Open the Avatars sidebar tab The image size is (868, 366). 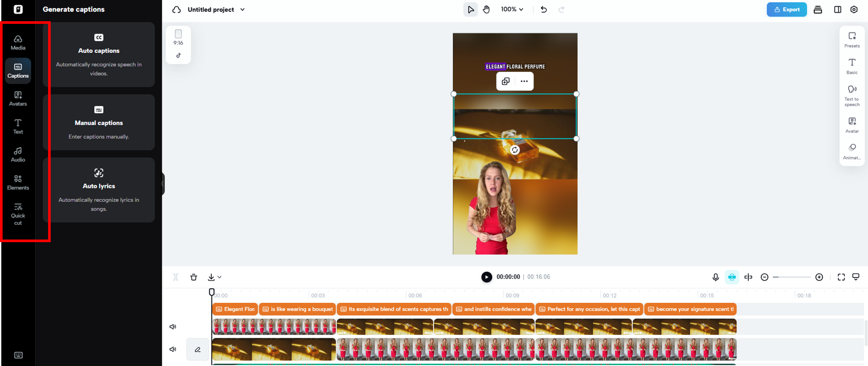pyautogui.click(x=18, y=98)
